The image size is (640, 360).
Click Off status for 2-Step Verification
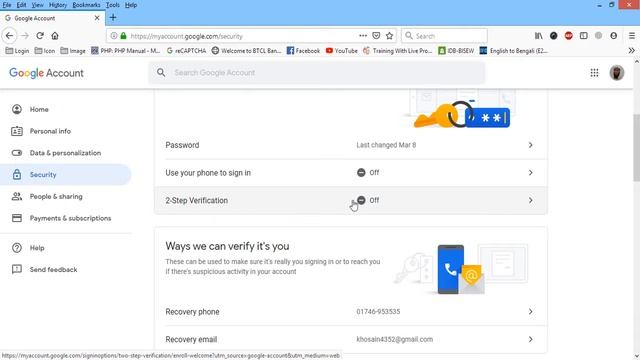(368, 200)
